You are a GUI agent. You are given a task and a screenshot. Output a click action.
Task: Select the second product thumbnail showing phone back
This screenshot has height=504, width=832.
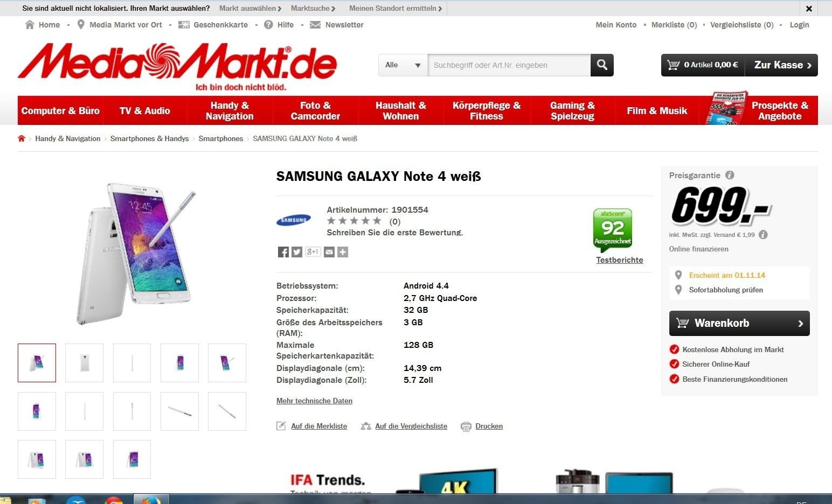click(x=84, y=363)
